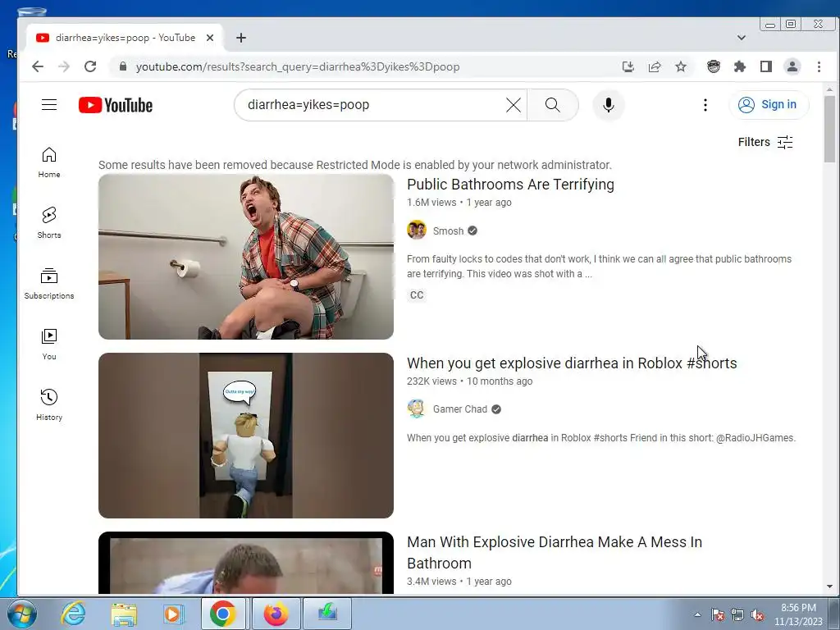This screenshot has width=840, height=630.
Task: Open the YouTube hamburger guide menu
Action: click(x=49, y=104)
